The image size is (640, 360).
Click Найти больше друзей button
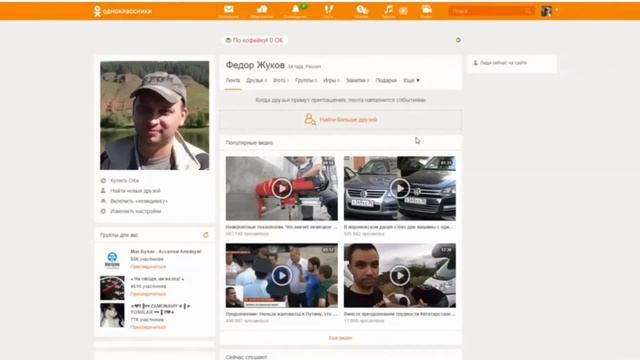click(341, 120)
